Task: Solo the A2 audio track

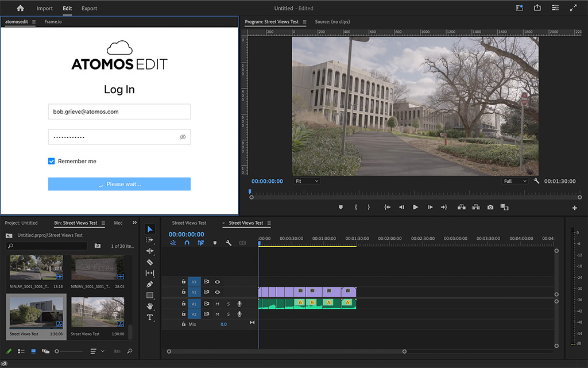Action: point(229,314)
